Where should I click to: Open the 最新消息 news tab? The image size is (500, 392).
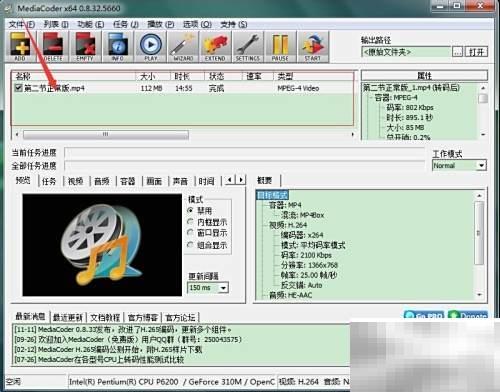click(30, 316)
